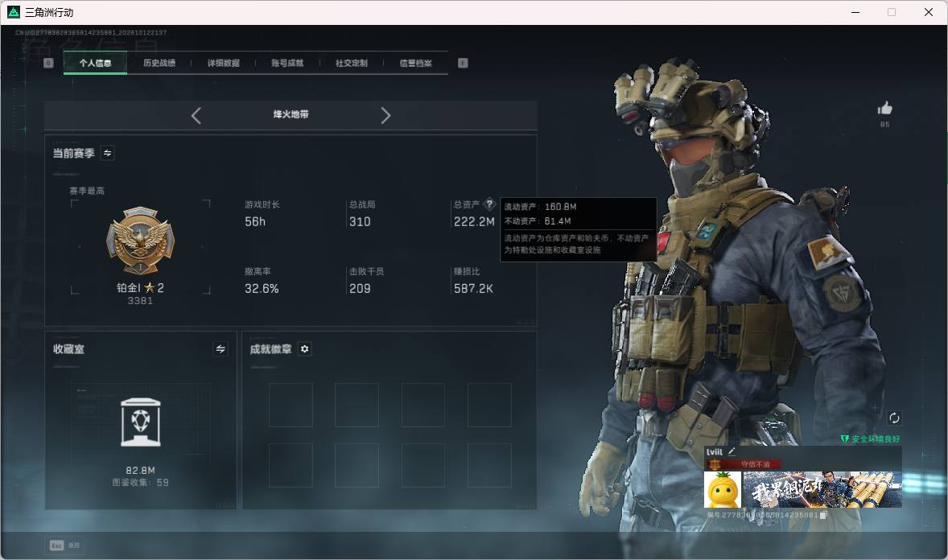Click the Esc 返回 back button
948x560 pixels.
[64, 546]
